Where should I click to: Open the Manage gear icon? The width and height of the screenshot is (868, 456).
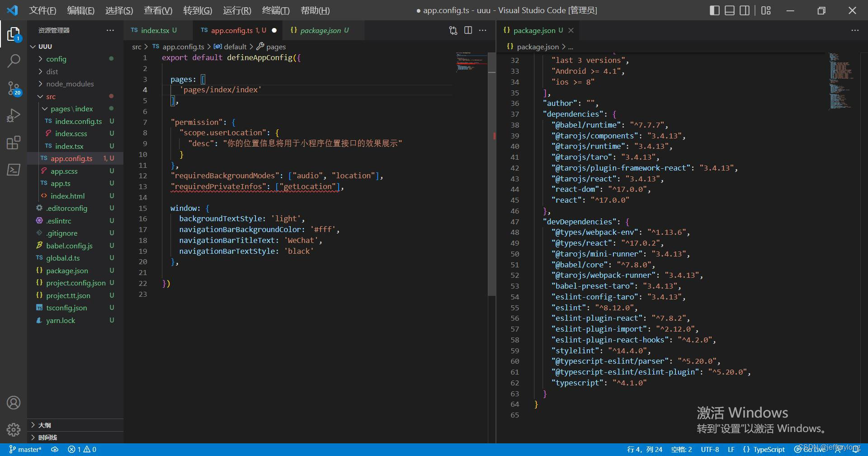tap(14, 429)
